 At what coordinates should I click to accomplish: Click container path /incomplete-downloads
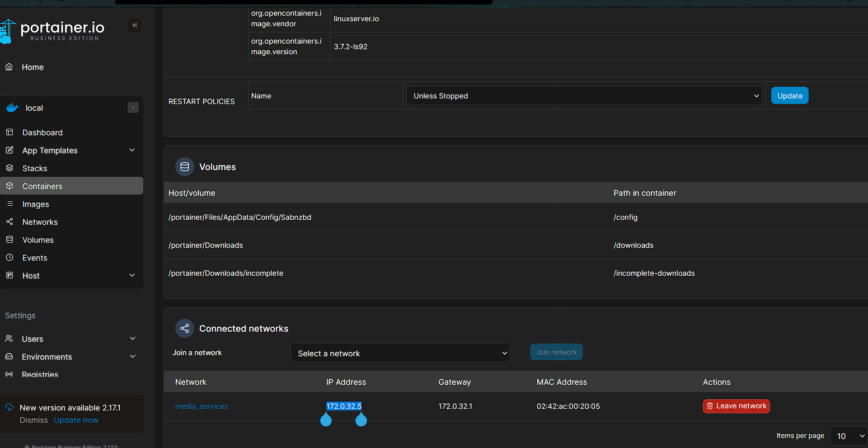click(654, 273)
